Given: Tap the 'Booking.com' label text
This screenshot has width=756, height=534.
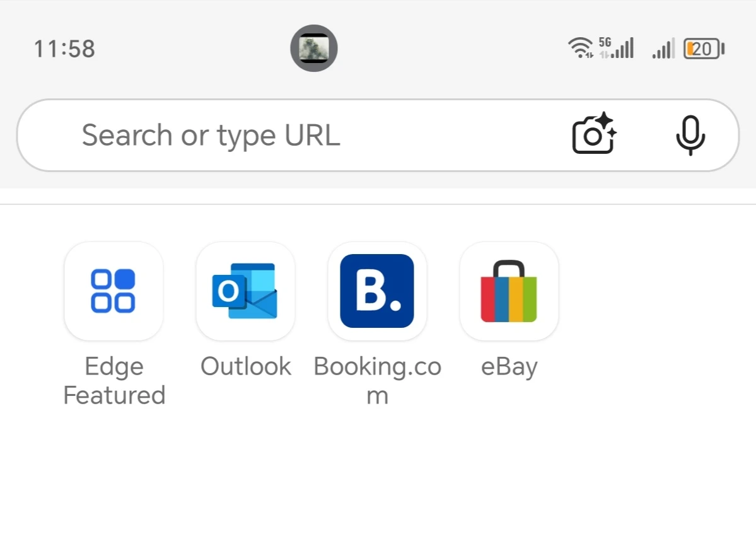Looking at the screenshot, I should point(377,381).
